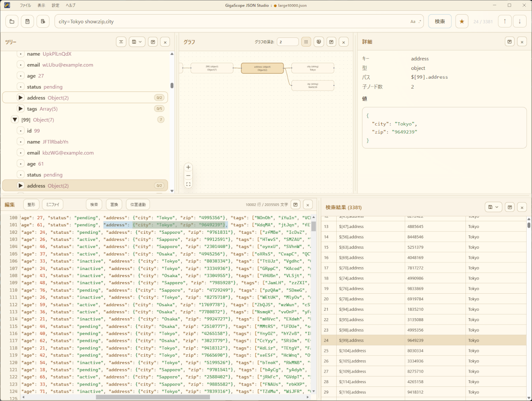
Task: Close the グラフ panel
Action: pos(344,42)
